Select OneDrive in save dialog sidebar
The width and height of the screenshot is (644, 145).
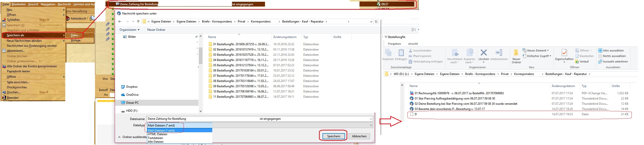[130, 95]
